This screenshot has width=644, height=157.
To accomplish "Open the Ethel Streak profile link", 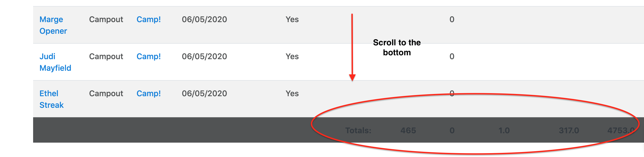I will [52, 99].
